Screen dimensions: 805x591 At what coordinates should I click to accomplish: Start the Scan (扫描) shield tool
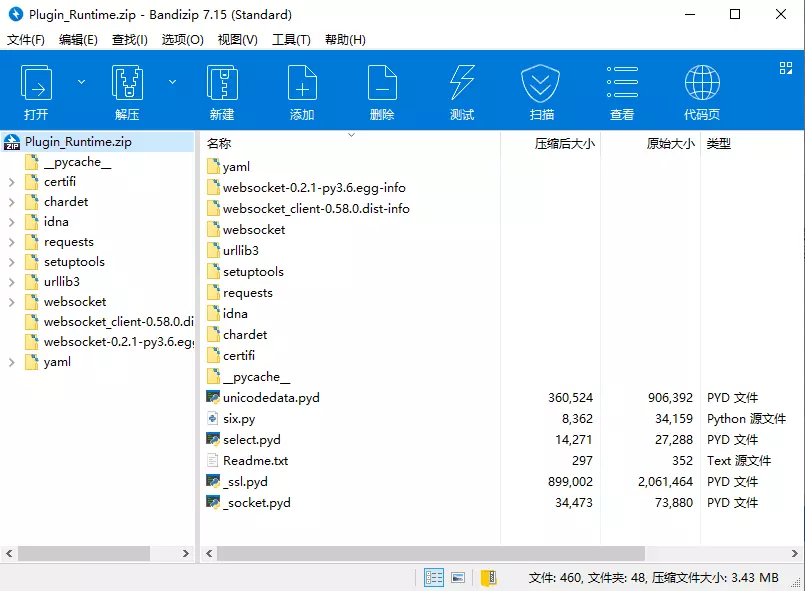point(541,92)
